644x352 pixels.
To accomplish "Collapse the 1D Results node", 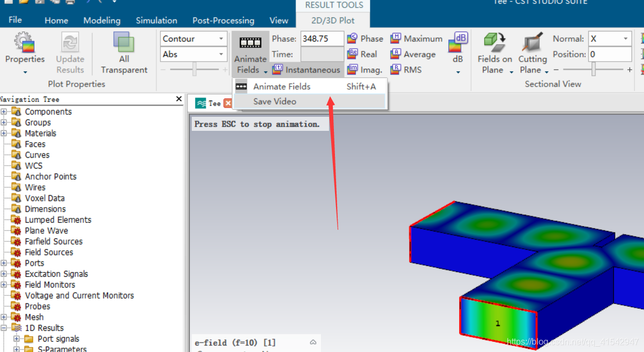I will [x=4, y=328].
